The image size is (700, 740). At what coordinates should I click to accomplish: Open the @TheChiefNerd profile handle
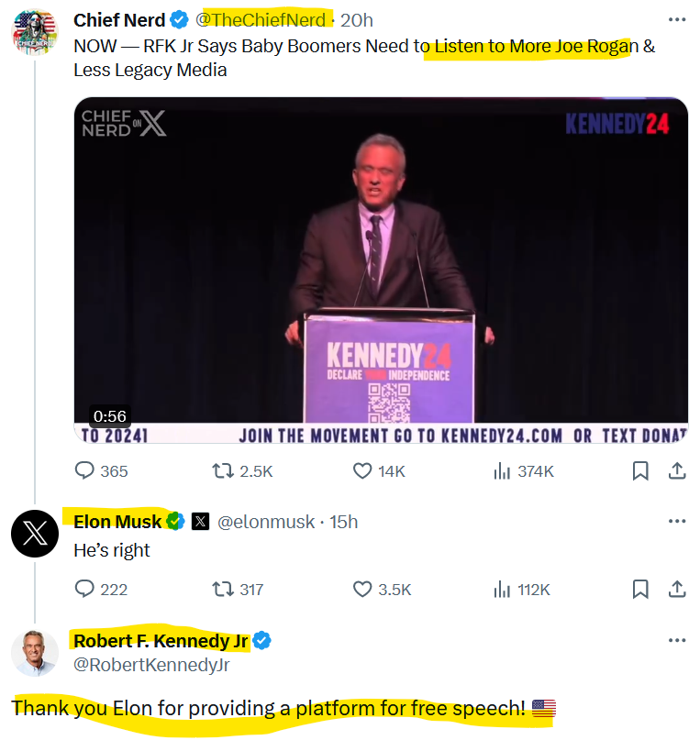[x=261, y=20]
